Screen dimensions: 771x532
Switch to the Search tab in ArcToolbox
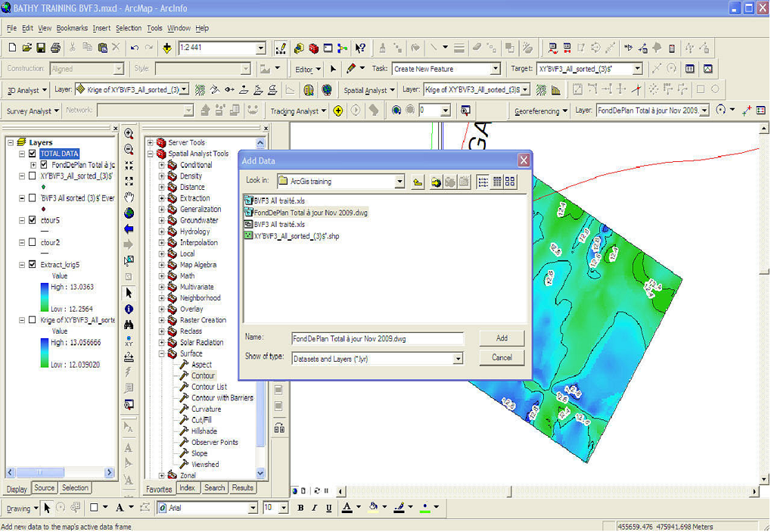click(x=214, y=488)
